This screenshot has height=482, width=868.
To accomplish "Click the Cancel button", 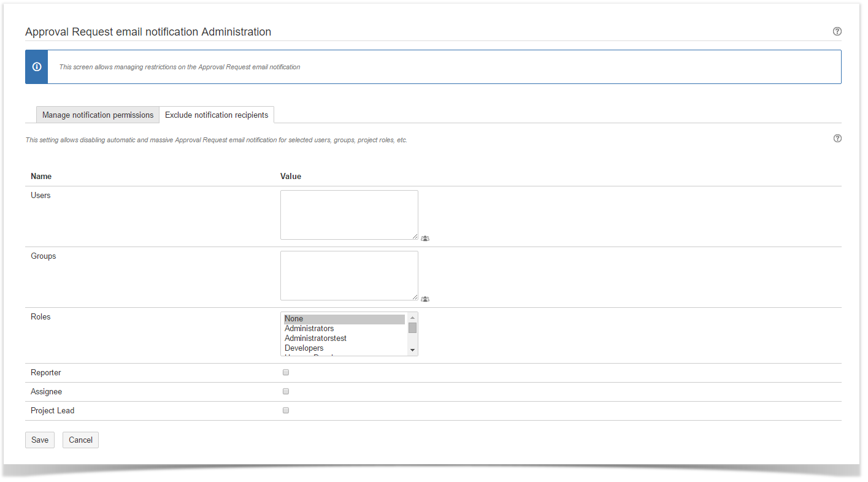I will 80,440.
